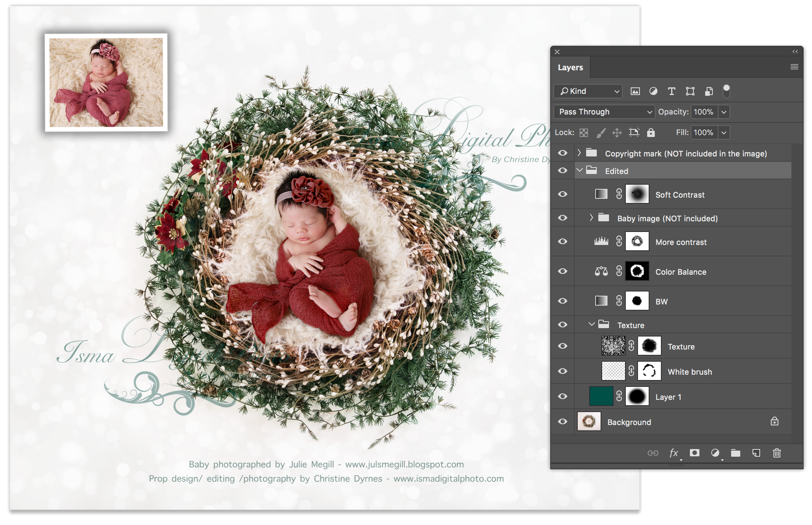This screenshot has width=812, height=525.
Task: Click Background layer lock icon
Action: [x=775, y=421]
